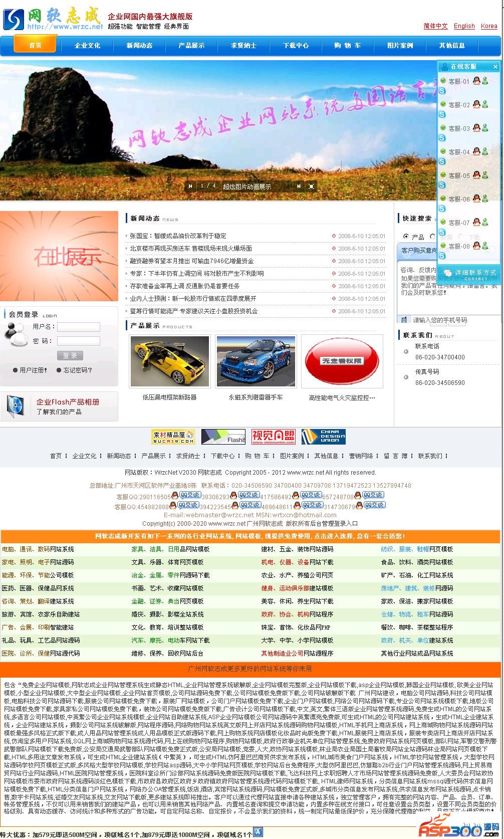Click the 在此展示 advertisement image
The width and height of the screenshot is (504, 839).
coord(59,256)
